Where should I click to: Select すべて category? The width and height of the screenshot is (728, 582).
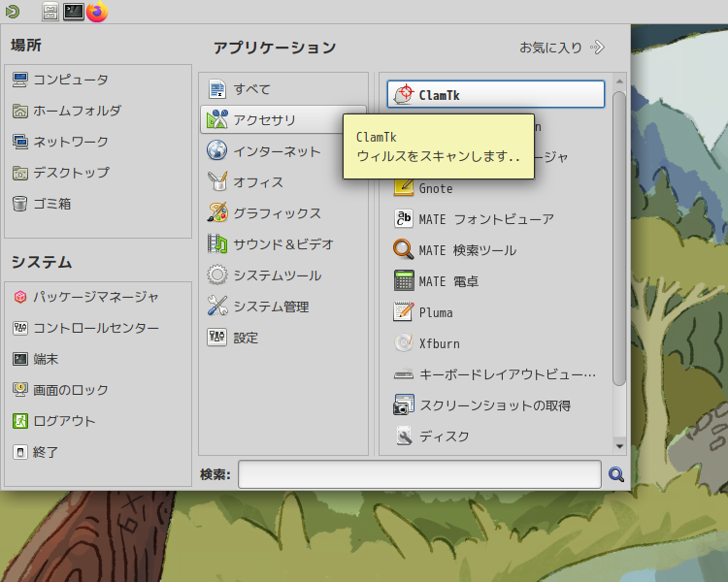(283, 89)
